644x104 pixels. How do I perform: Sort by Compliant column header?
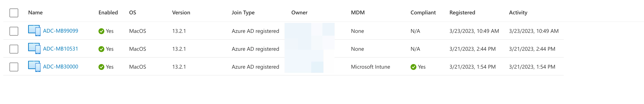click(423, 12)
